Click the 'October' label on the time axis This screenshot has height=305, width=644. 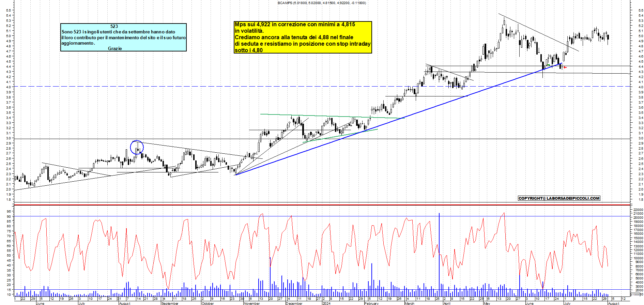click(x=208, y=303)
